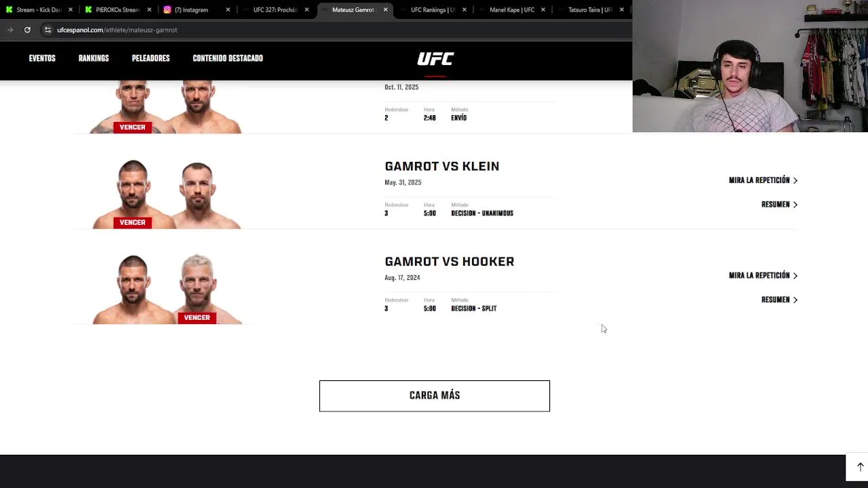Image resolution: width=868 pixels, height=488 pixels.
Task: Open Contenido Destacado in the navigation
Action: click(x=228, y=58)
